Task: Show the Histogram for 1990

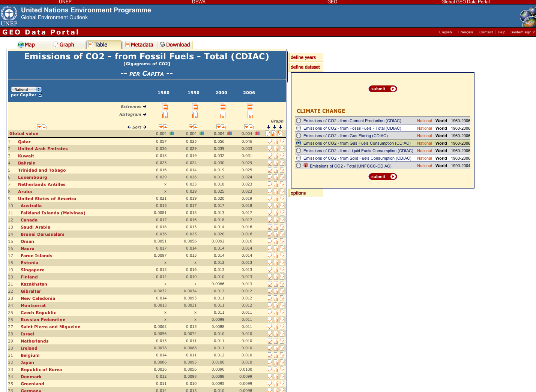Action: coord(195,115)
